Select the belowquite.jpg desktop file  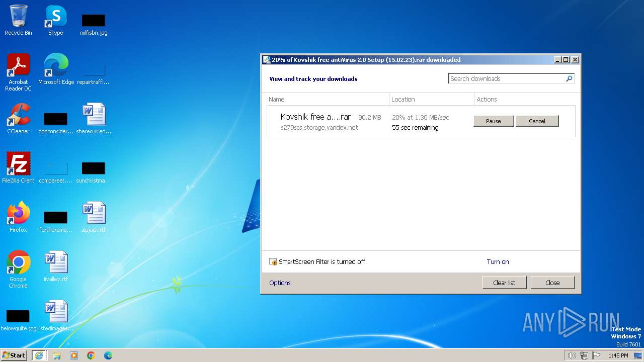coord(18,320)
